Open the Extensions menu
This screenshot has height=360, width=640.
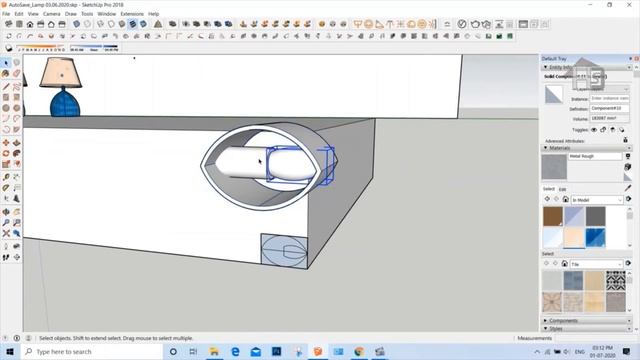click(132, 14)
